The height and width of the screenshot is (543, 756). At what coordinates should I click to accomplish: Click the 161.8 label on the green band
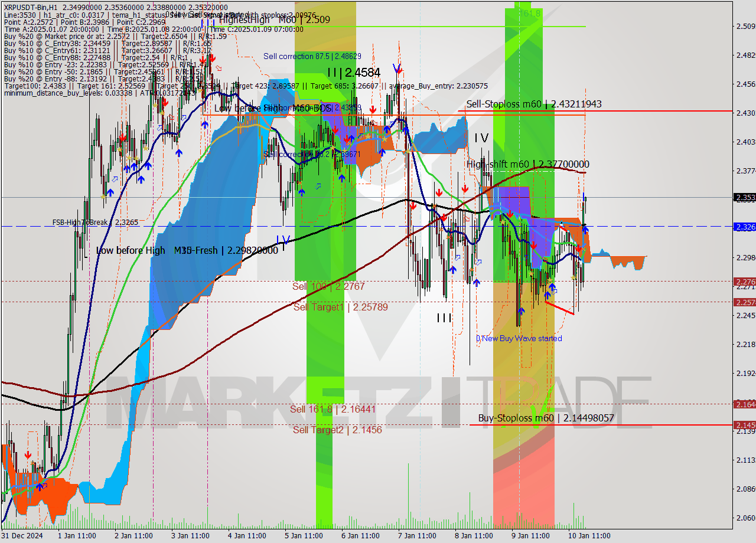(529, 13)
